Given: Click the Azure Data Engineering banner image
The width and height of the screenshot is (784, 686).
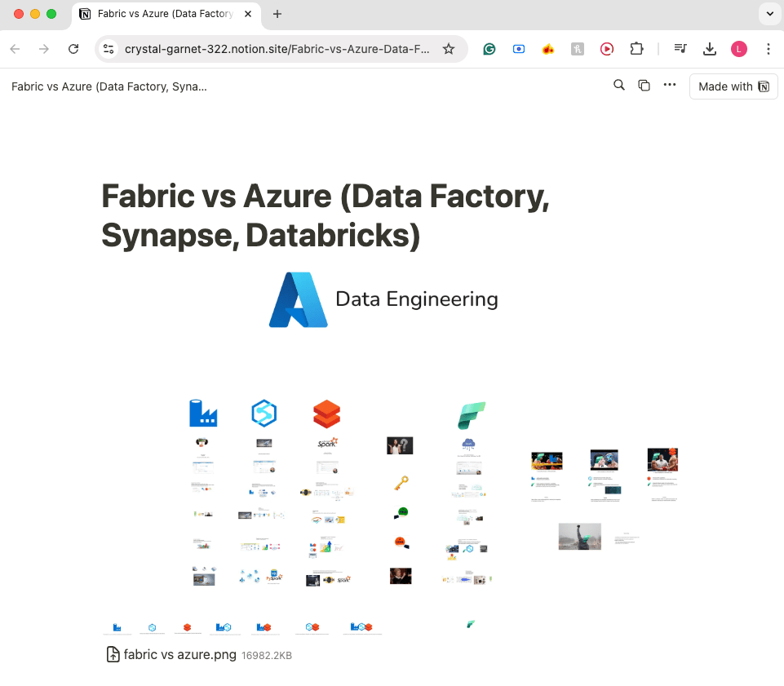Looking at the screenshot, I should pyautogui.click(x=384, y=299).
